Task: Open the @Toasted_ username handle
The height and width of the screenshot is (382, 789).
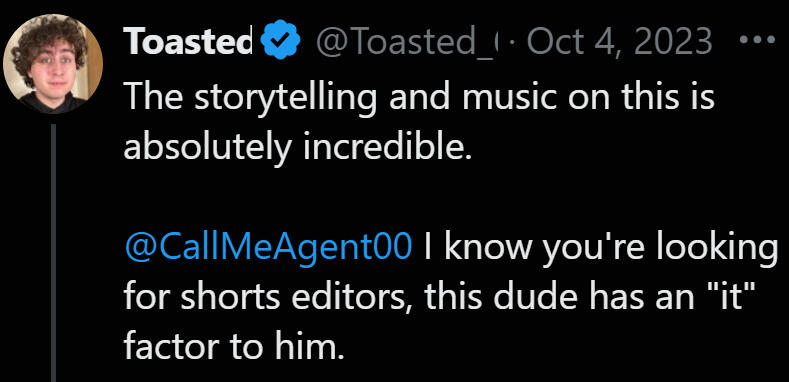Action: [x=407, y=41]
